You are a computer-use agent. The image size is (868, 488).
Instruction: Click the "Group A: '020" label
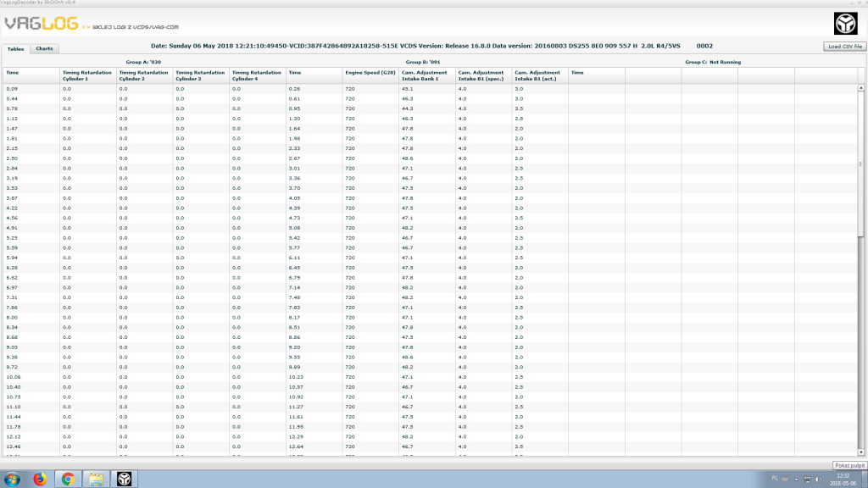(x=143, y=62)
